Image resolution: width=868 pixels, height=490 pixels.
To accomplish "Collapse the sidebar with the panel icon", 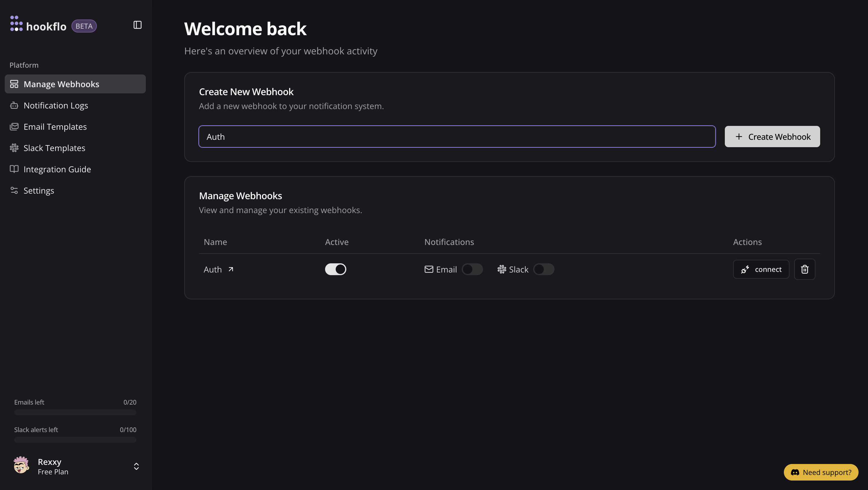I will (138, 25).
